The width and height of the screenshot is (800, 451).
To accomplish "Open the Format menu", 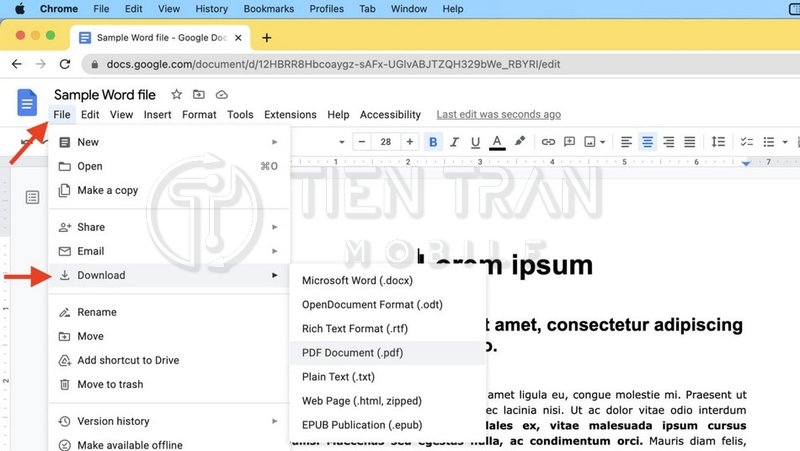I will tap(199, 115).
